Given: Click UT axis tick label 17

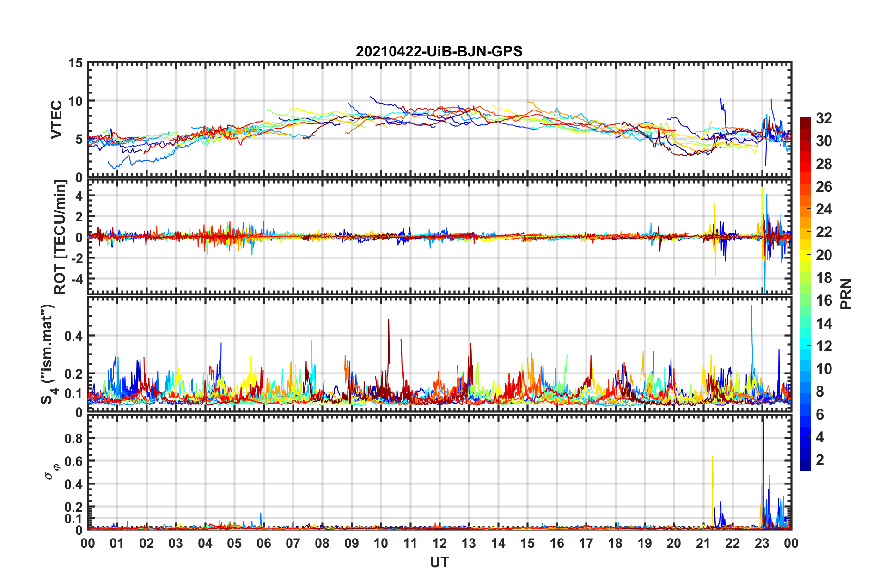Looking at the screenshot, I should 586,543.
